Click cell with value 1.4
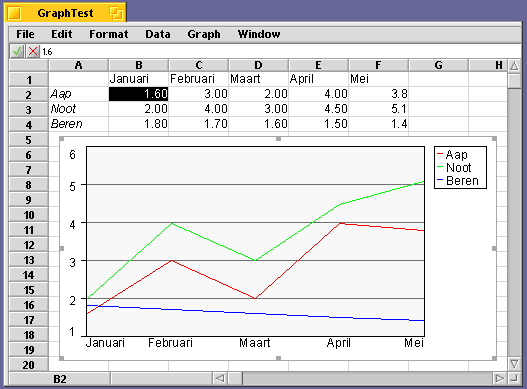The width and height of the screenshot is (527, 389). (x=378, y=124)
